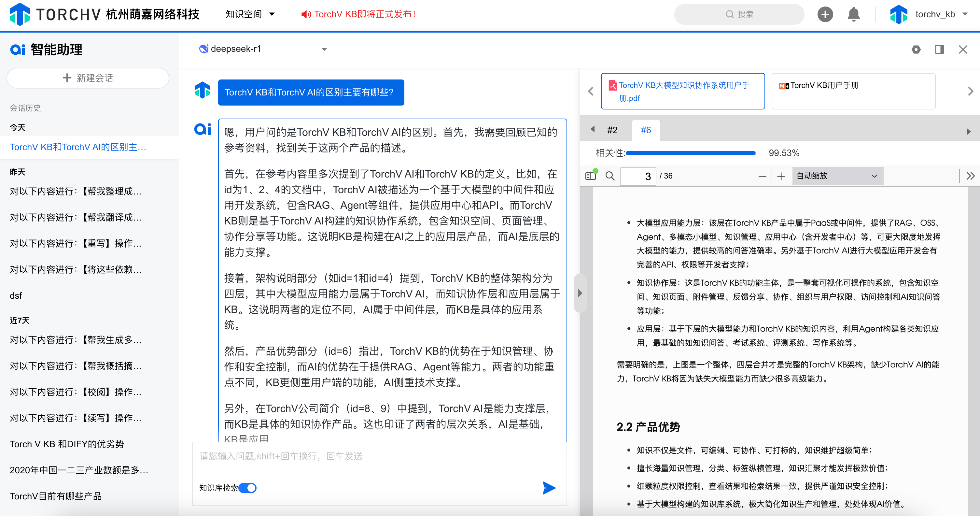Click the 相关性 relevance progress bar

point(691,153)
